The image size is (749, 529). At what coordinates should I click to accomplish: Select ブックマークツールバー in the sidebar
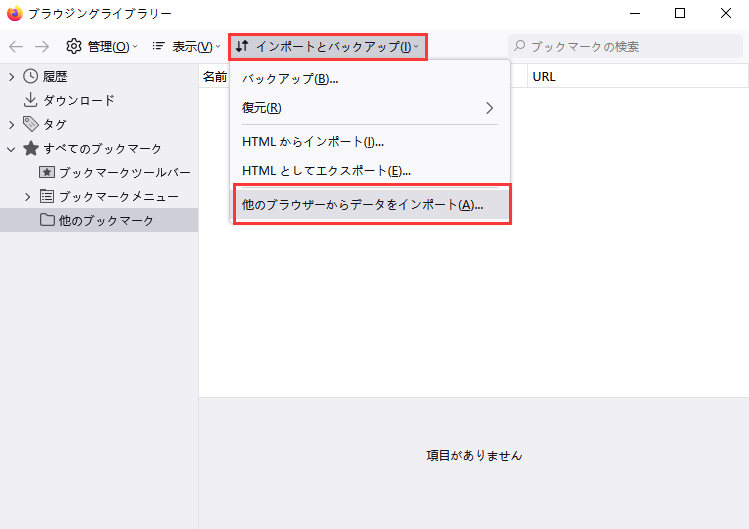[124, 172]
